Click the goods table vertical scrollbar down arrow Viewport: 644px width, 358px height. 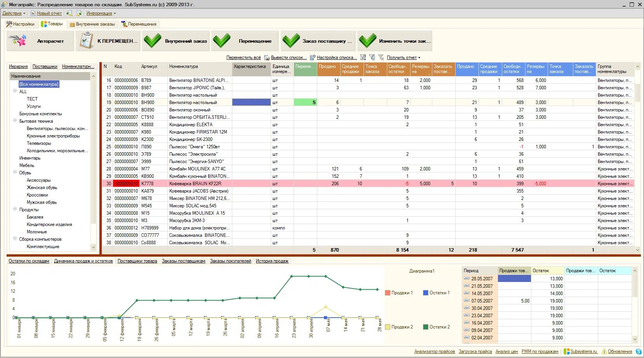pos(637,250)
